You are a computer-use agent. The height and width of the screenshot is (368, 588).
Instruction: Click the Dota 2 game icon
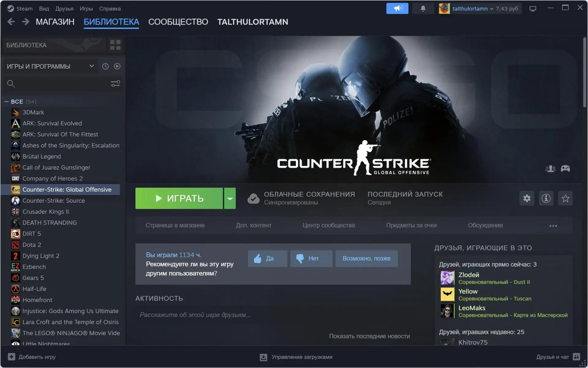coord(16,245)
